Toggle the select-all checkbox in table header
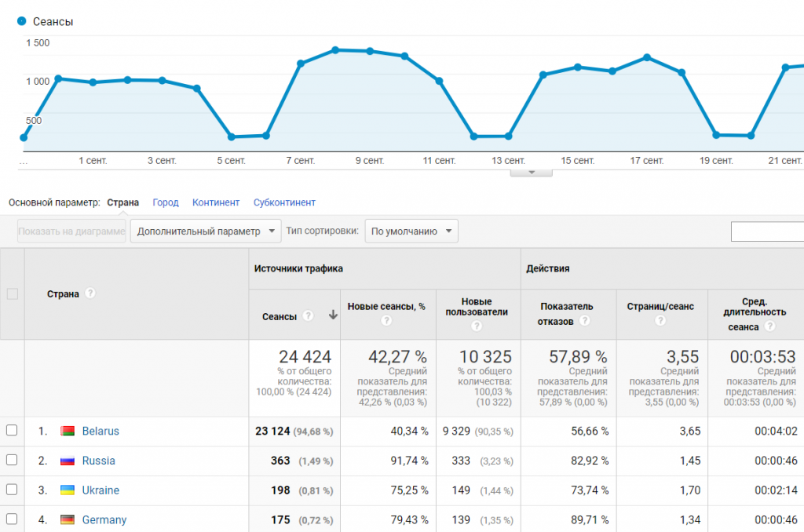Screen dimensions: 804x532 [12, 293]
